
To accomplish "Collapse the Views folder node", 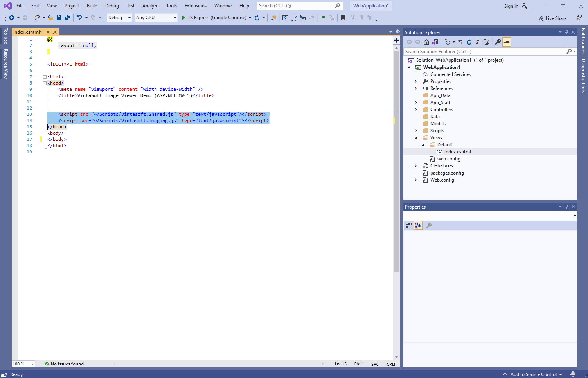I will [x=415, y=138].
